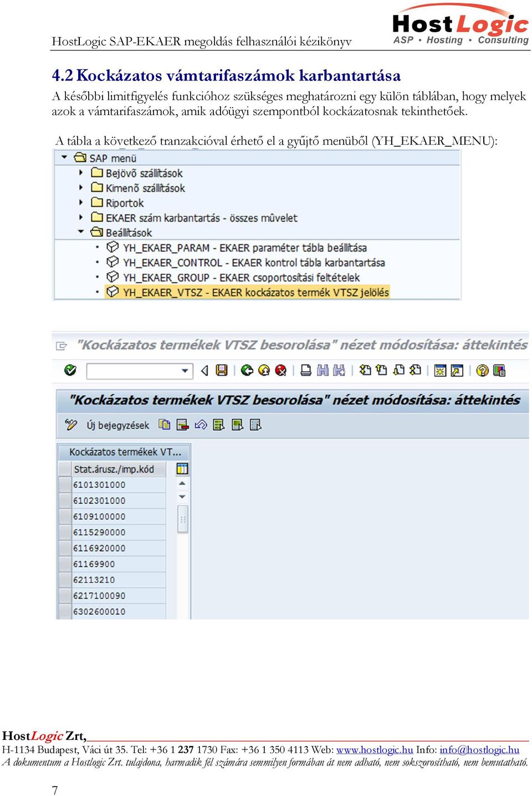Open YH_EKAER_GROUP transaction entry
The height and width of the screenshot is (796, 532).
[x=241, y=278]
